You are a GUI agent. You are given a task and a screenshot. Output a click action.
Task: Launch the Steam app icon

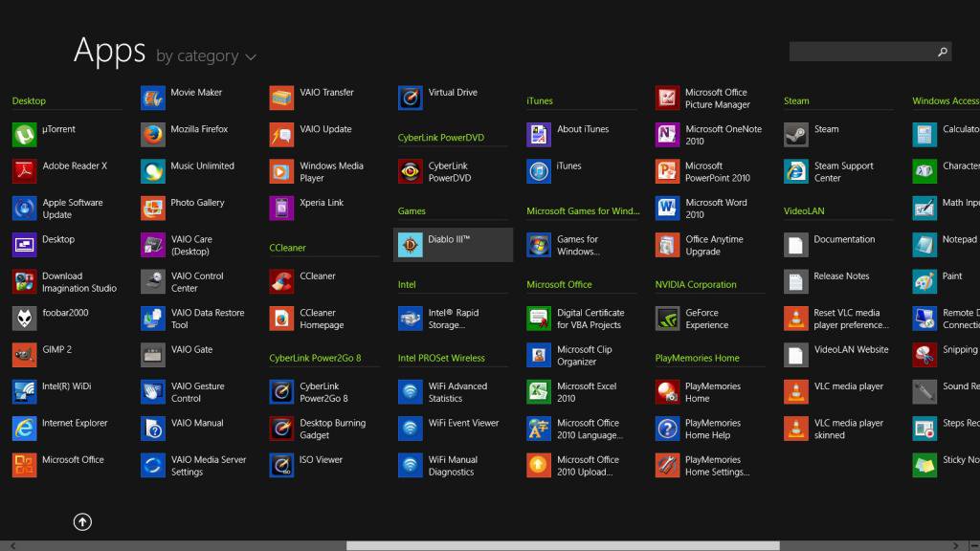point(796,135)
